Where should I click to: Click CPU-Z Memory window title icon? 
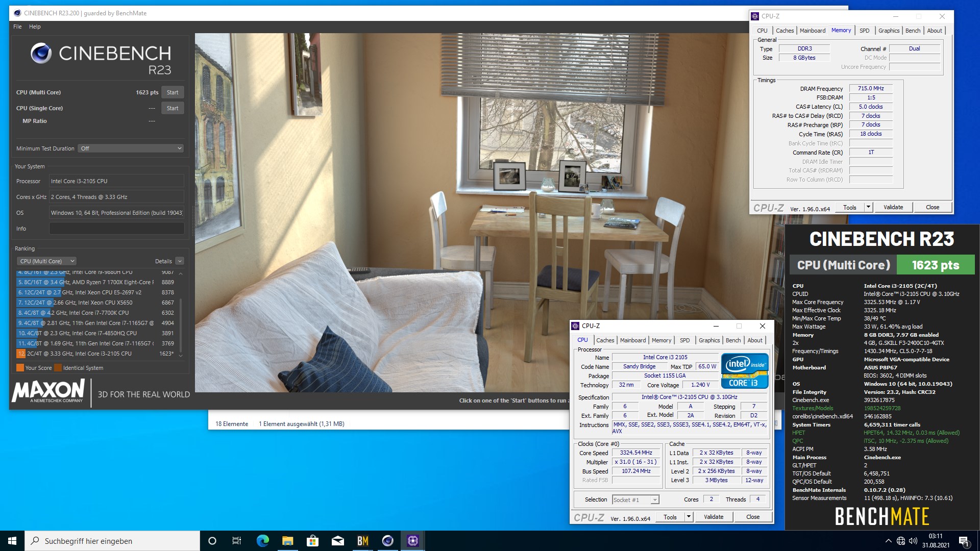755,16
